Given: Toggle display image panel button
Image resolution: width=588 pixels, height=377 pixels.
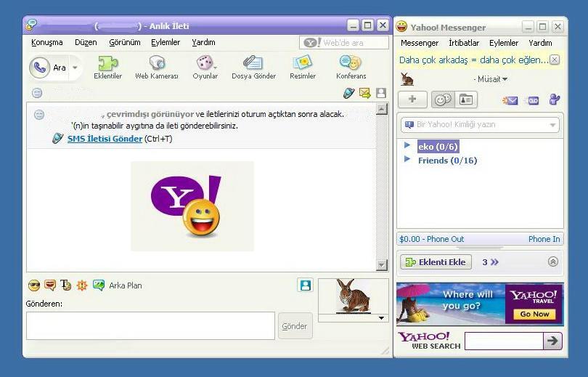Looking at the screenshot, I should pos(305,285).
